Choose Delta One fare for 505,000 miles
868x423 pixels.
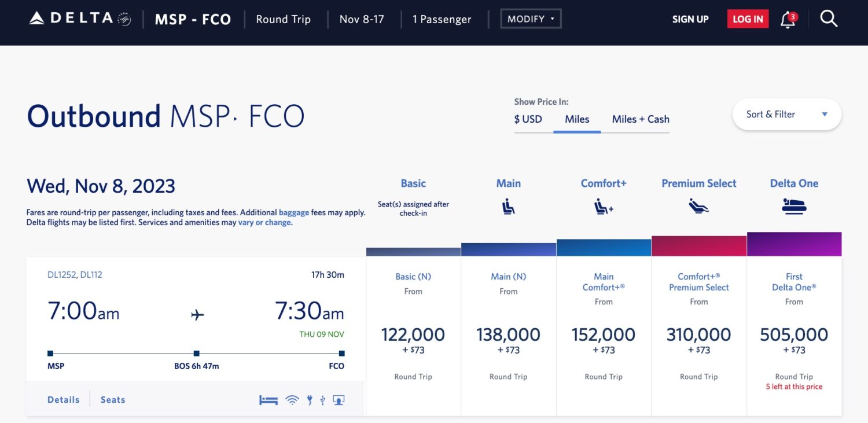click(794, 336)
